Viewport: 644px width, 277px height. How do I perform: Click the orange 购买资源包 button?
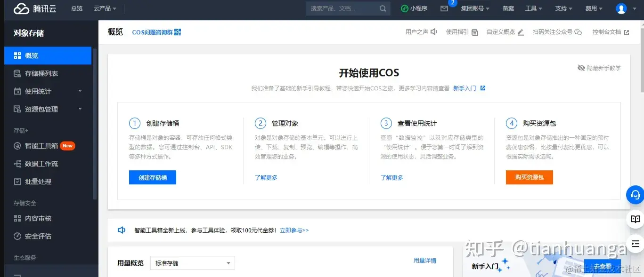click(530, 177)
